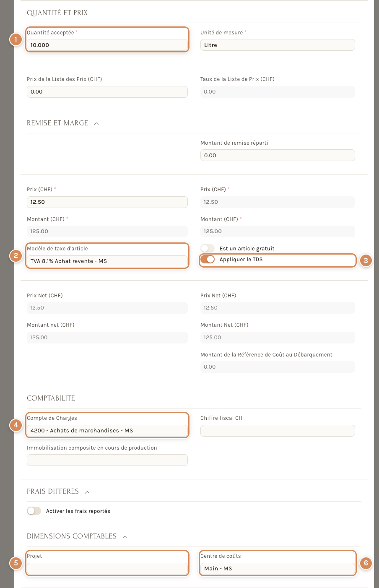
Task: Disable the Appliquer le TDS switch
Action: [x=208, y=259]
